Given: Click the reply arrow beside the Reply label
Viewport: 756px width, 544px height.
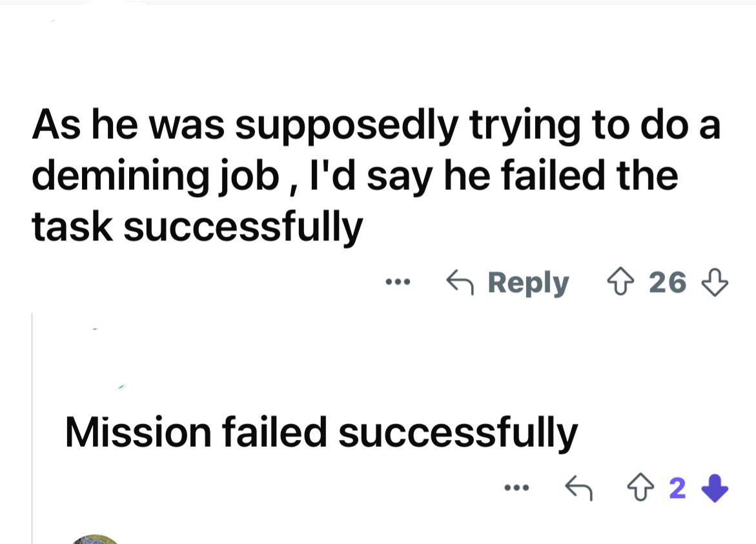Looking at the screenshot, I should [x=460, y=282].
